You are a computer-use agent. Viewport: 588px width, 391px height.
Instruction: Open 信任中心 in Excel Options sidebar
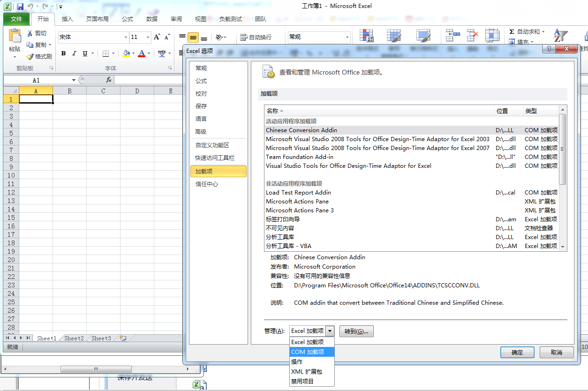pyautogui.click(x=218, y=184)
